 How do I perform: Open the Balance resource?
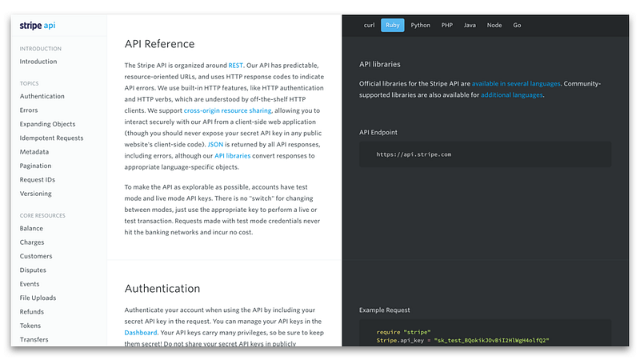[31, 228]
